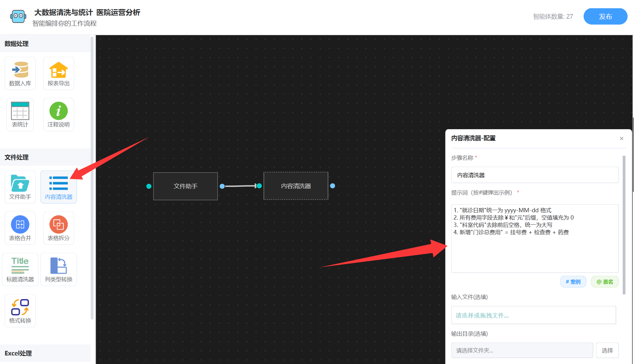
Task: Click the 大数据清洗与统计 workflow title
Action: click(87, 13)
